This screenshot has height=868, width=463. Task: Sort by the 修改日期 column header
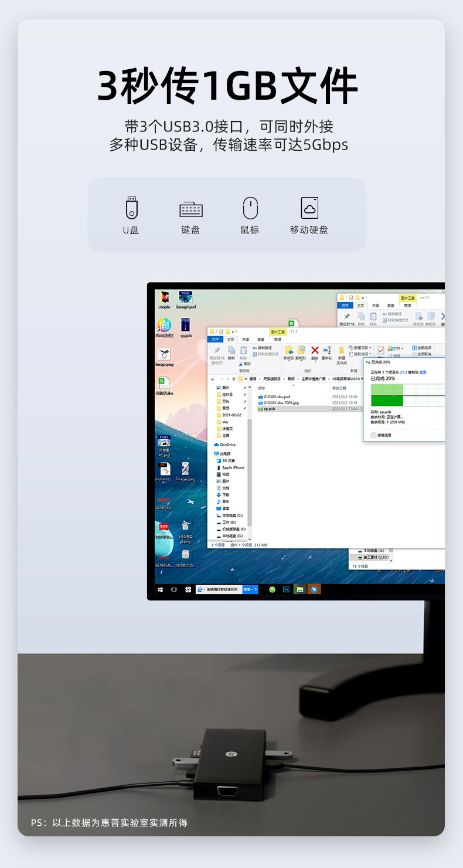(339, 388)
